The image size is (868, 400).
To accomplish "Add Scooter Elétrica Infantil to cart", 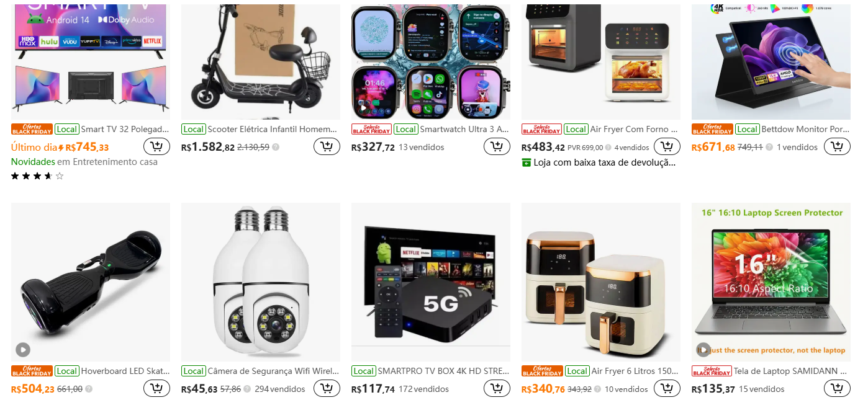I will [x=327, y=147].
